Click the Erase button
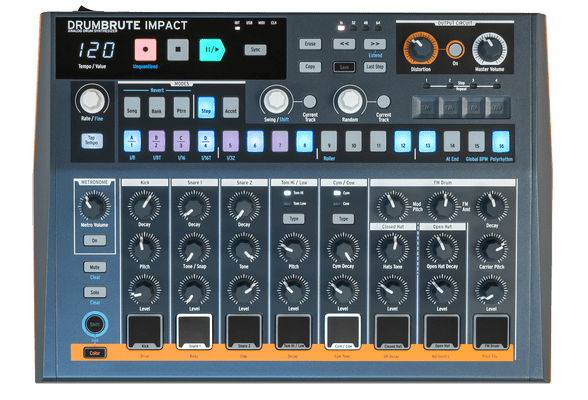588x400 pixels. [310, 44]
